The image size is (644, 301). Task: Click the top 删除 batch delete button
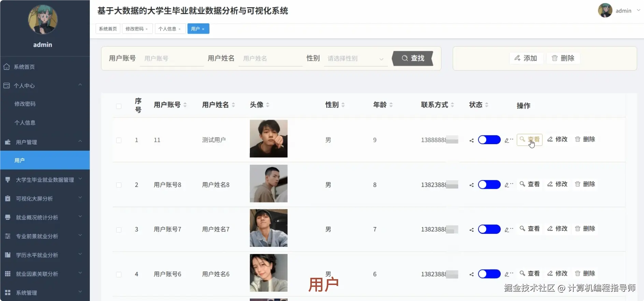[563, 58]
